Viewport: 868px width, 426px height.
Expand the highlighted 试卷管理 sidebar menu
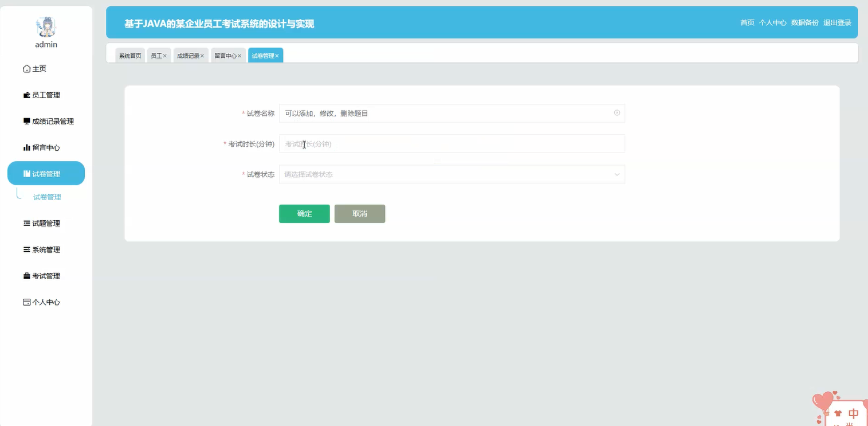click(x=46, y=173)
